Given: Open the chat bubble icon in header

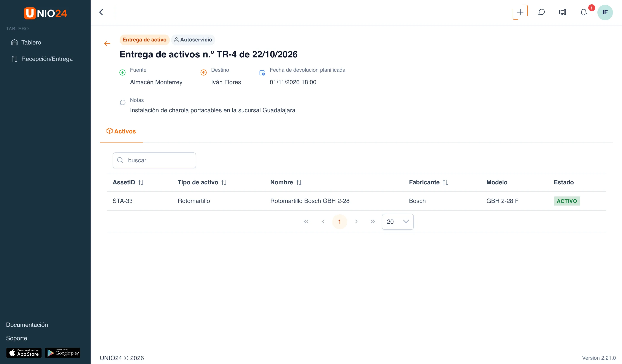Looking at the screenshot, I should pos(541,12).
